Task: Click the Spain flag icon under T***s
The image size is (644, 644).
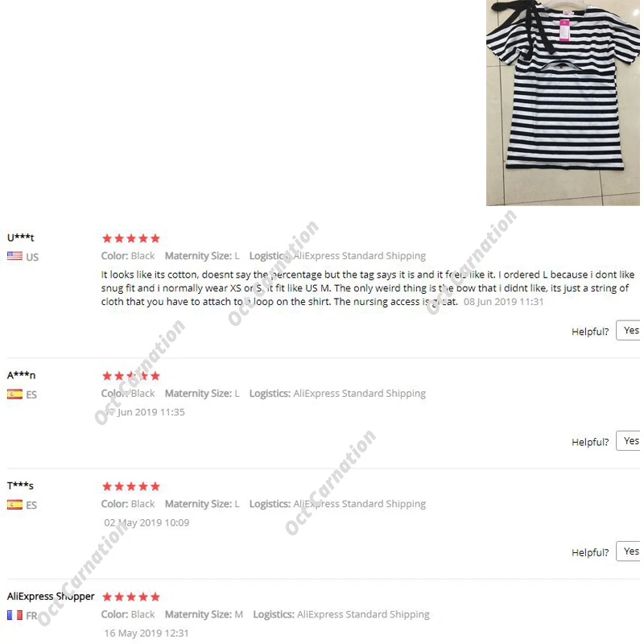Action: click(x=14, y=504)
